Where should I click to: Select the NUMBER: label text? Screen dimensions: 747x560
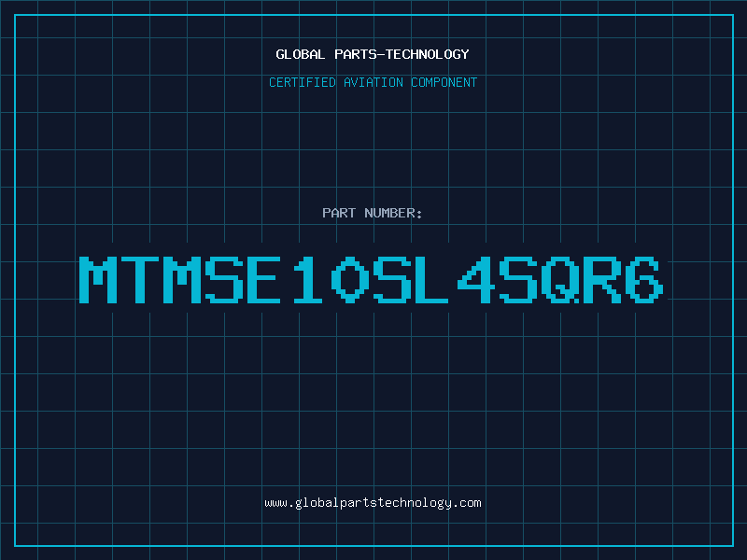393,213
